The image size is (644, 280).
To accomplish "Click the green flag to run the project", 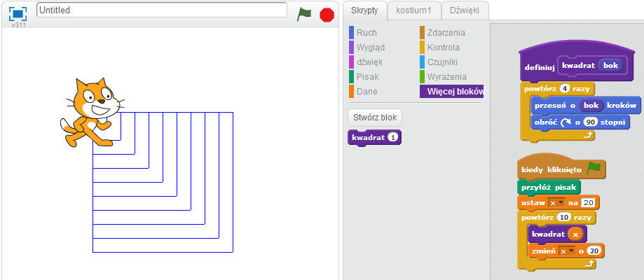I will pyautogui.click(x=304, y=15).
